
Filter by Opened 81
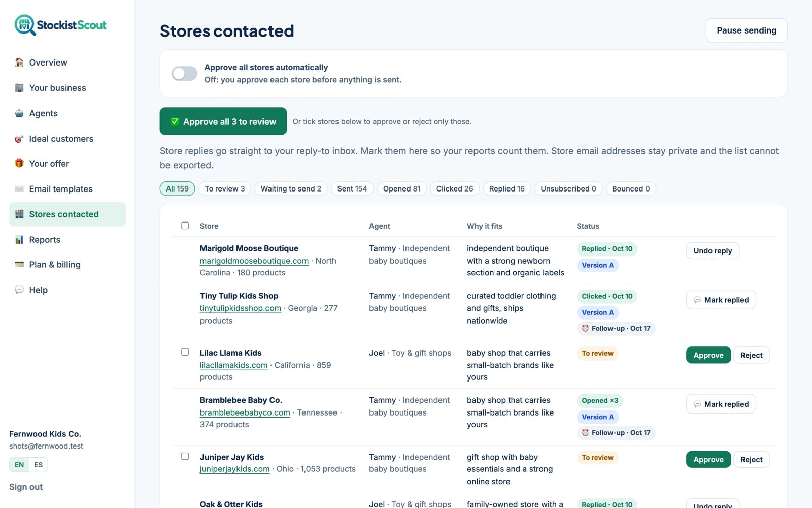[x=401, y=188]
